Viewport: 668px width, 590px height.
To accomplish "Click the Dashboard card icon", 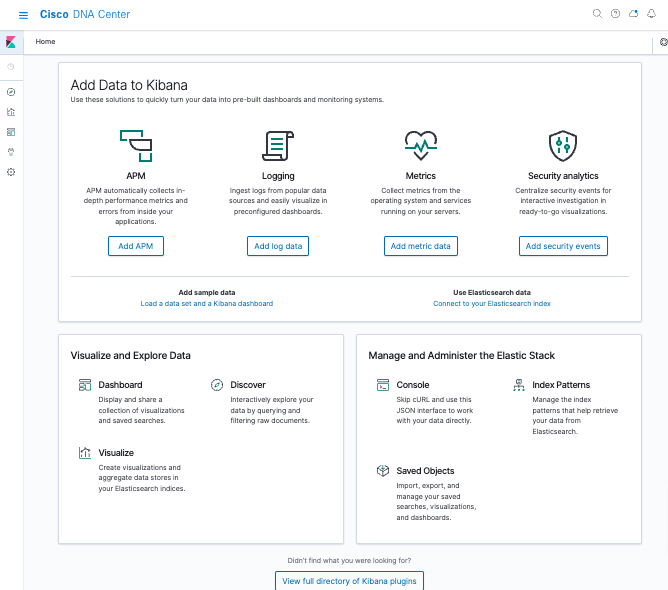I will pyautogui.click(x=85, y=385).
